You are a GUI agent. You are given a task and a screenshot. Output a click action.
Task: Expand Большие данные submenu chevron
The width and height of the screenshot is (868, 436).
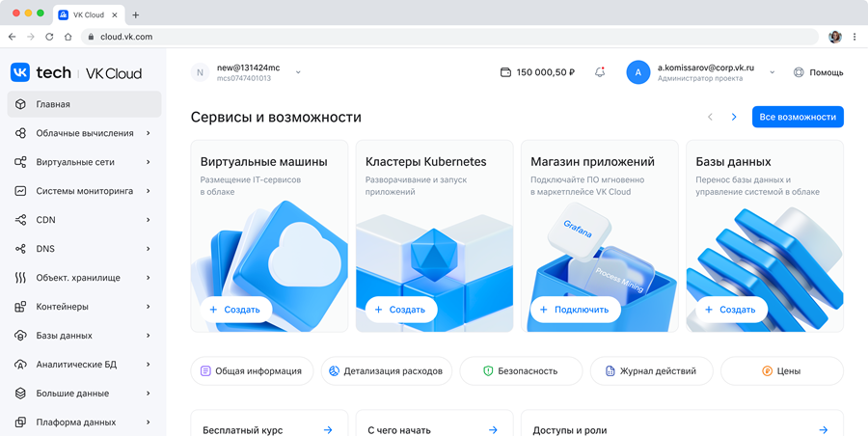(149, 394)
